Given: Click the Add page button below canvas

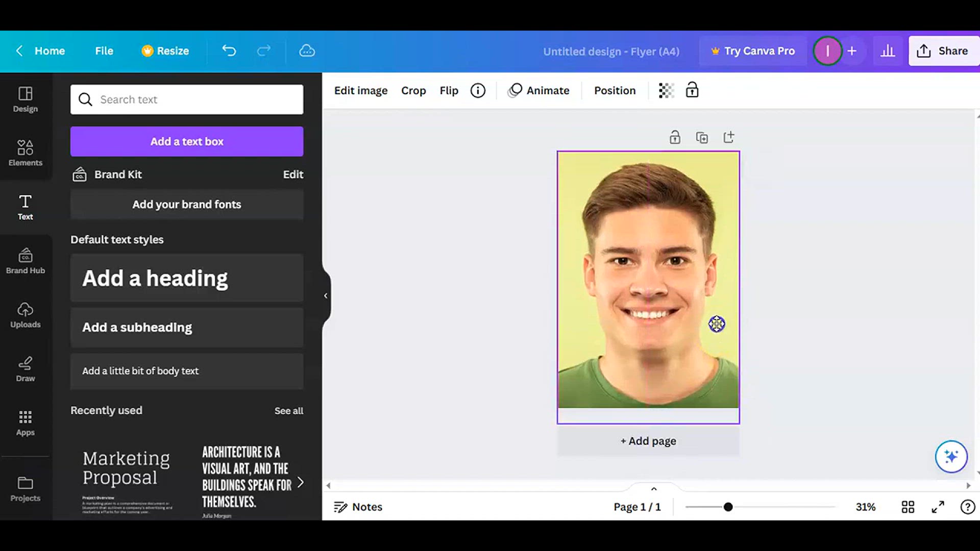Looking at the screenshot, I should click(648, 441).
